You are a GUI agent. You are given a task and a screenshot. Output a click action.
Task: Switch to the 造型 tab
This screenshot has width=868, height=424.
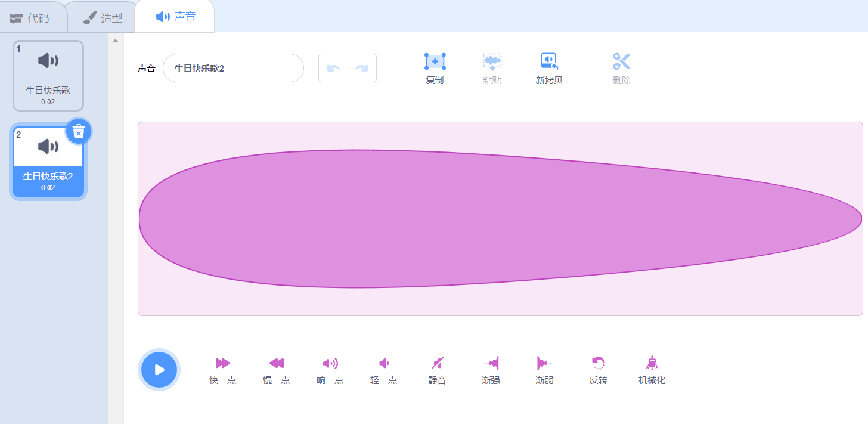(x=103, y=18)
